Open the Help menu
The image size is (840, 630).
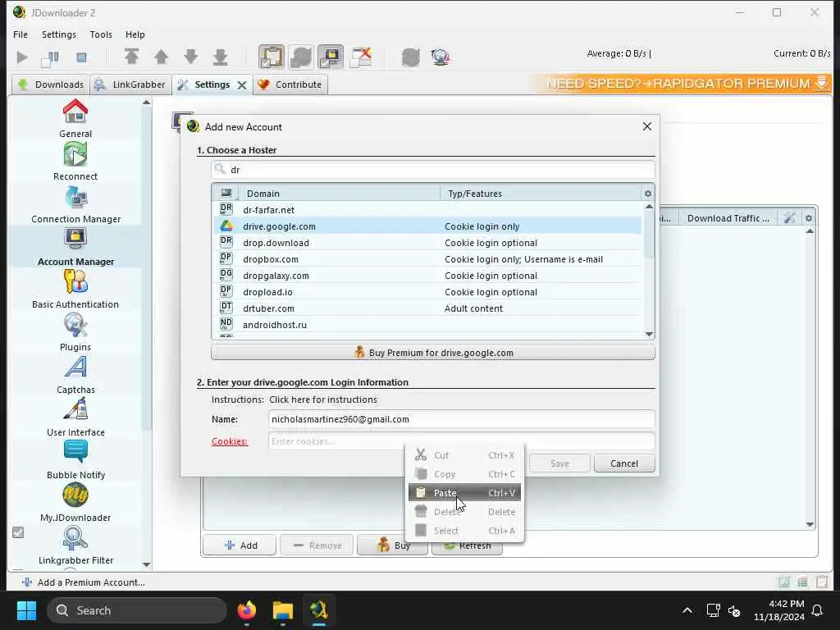click(x=135, y=34)
